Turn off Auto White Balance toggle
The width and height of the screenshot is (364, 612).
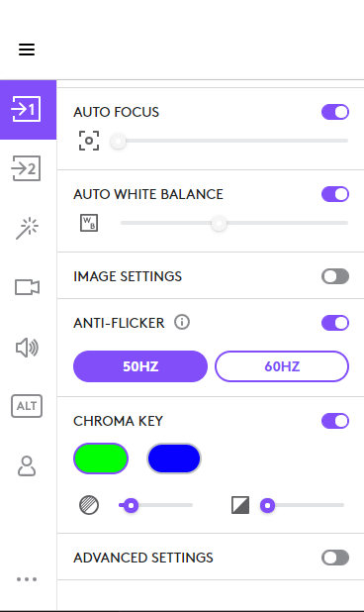[335, 194]
